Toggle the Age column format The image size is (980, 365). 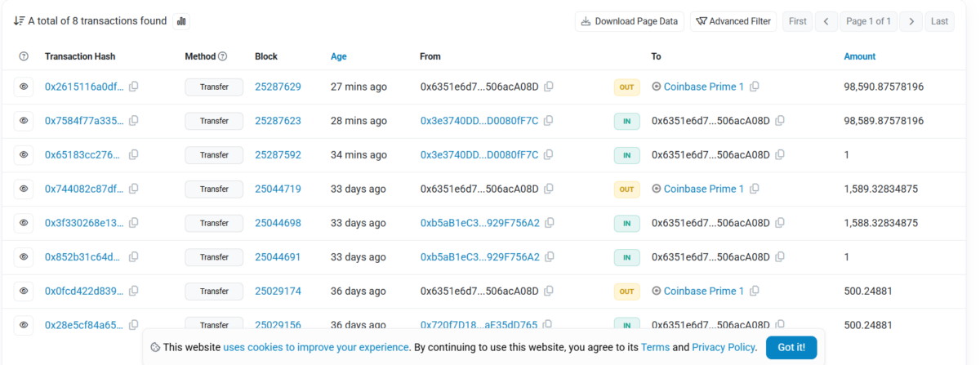pos(339,56)
